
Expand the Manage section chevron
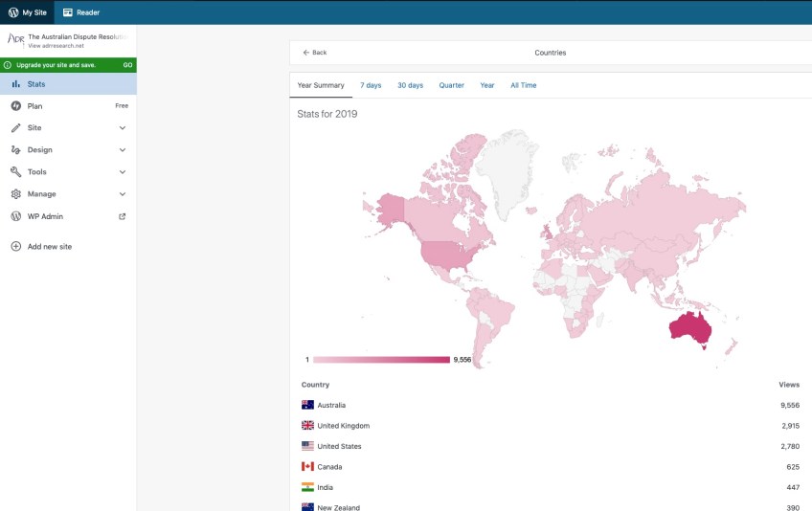(x=122, y=194)
